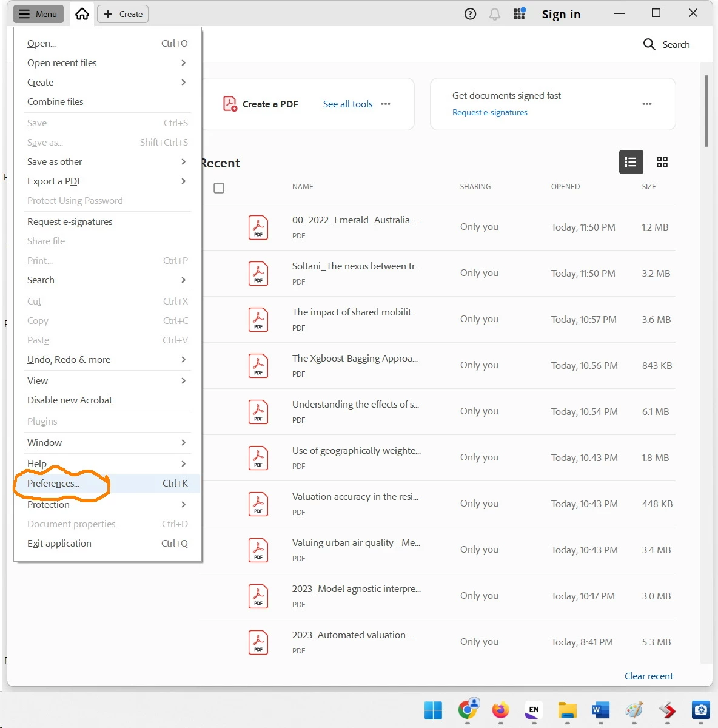718x728 pixels.
Task: Choose Disable new Acrobat
Action: click(107, 400)
